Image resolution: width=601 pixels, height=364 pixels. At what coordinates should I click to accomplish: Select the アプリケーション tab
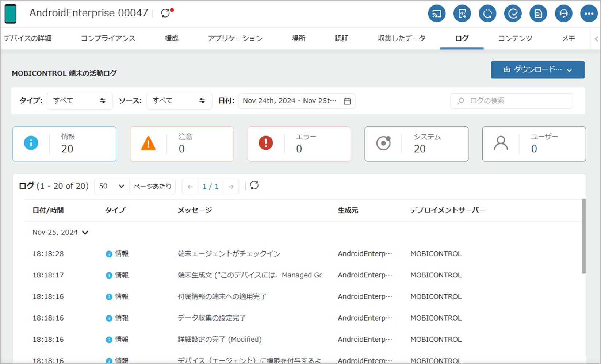click(x=235, y=38)
